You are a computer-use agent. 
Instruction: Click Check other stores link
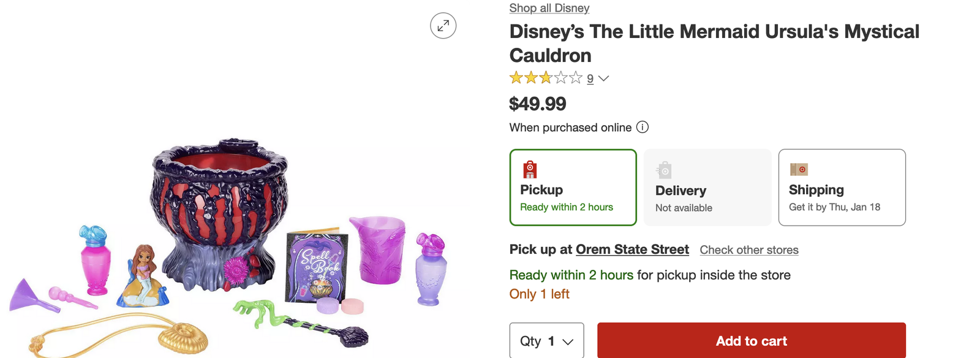pyautogui.click(x=748, y=250)
